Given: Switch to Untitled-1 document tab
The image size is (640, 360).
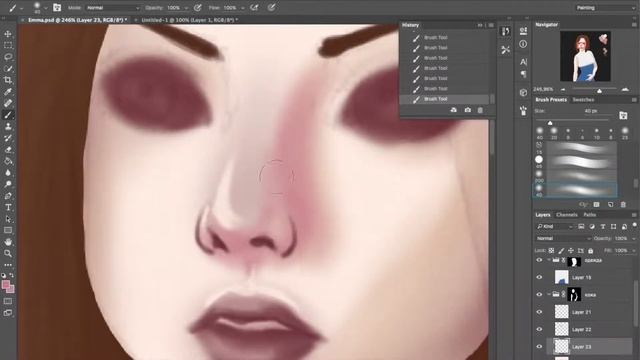Looking at the screenshot, I should point(189,20).
